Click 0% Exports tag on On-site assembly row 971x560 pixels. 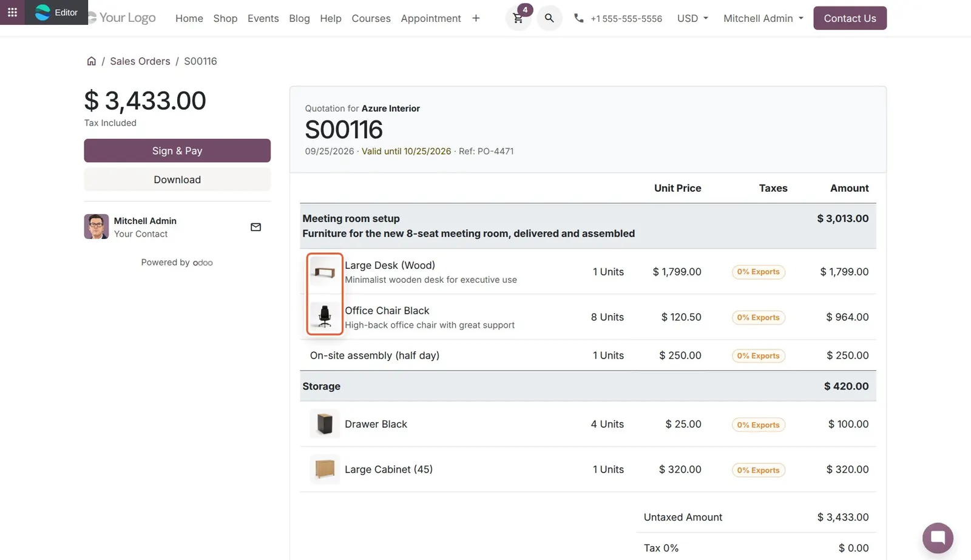[x=758, y=356]
